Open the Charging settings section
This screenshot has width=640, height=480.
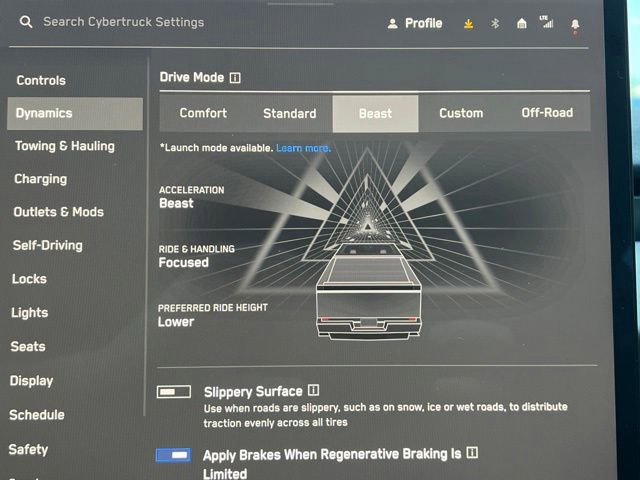pyautogui.click(x=40, y=179)
